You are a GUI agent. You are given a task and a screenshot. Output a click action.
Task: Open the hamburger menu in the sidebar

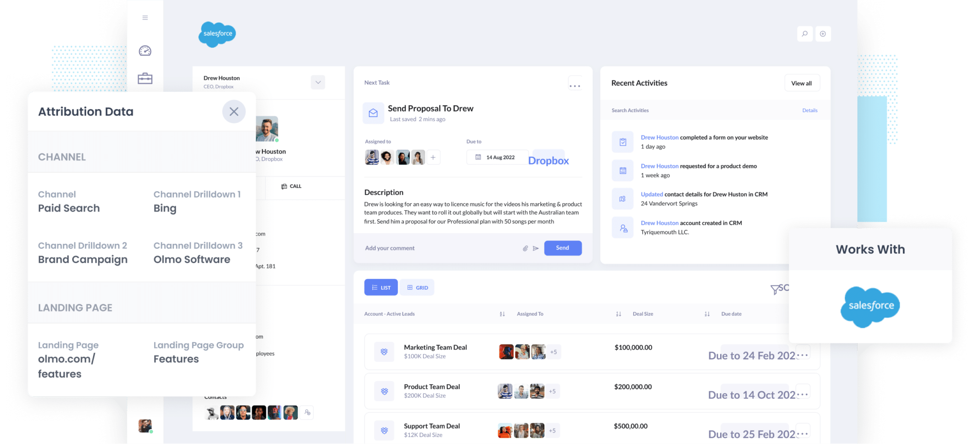(145, 18)
